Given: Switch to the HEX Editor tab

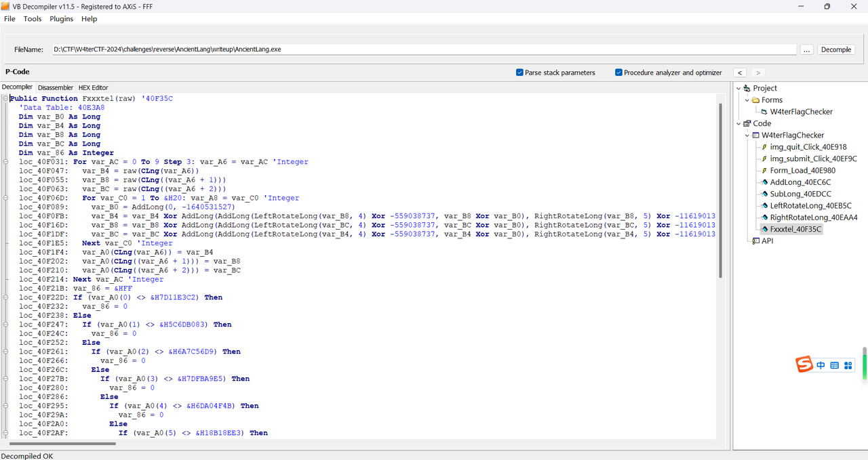Looking at the screenshot, I should (93, 87).
